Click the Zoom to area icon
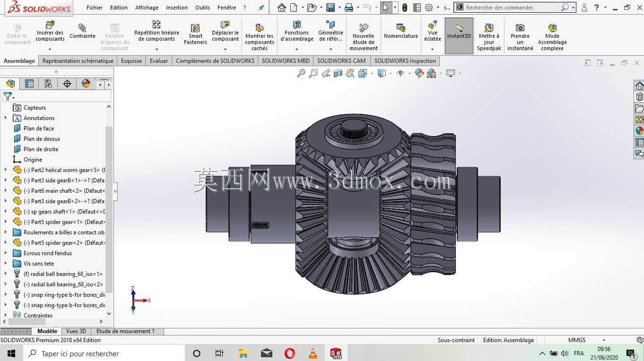The image size is (644, 361). click(x=313, y=73)
